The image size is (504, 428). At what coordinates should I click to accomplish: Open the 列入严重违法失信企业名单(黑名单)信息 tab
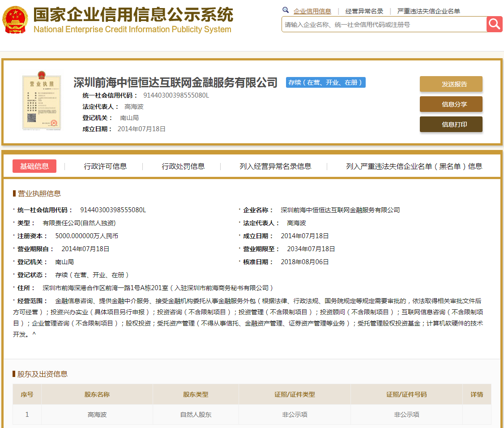(x=414, y=166)
